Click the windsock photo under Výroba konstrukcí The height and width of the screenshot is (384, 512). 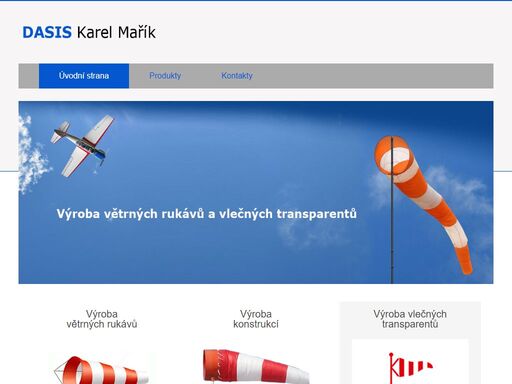click(256, 366)
